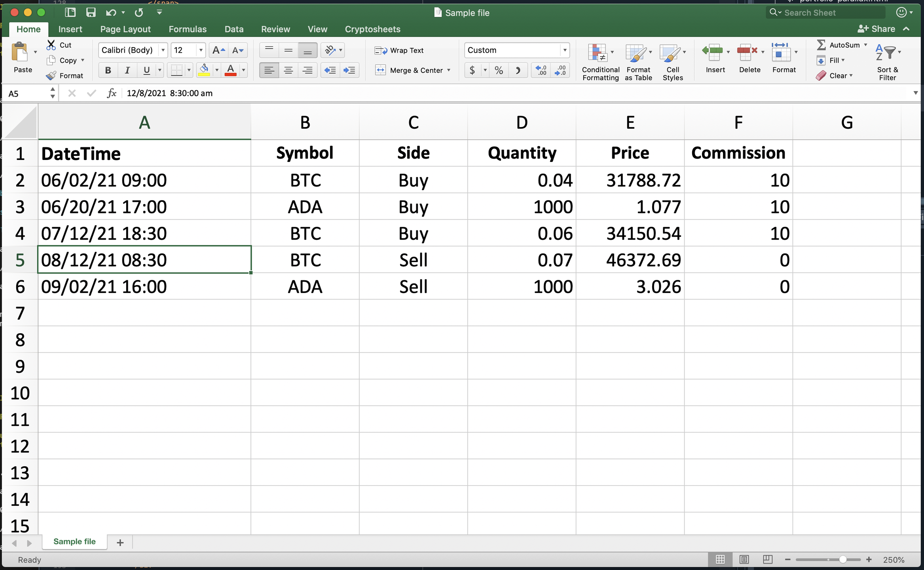924x570 pixels.
Task: Click the Share button
Action: [x=876, y=29]
